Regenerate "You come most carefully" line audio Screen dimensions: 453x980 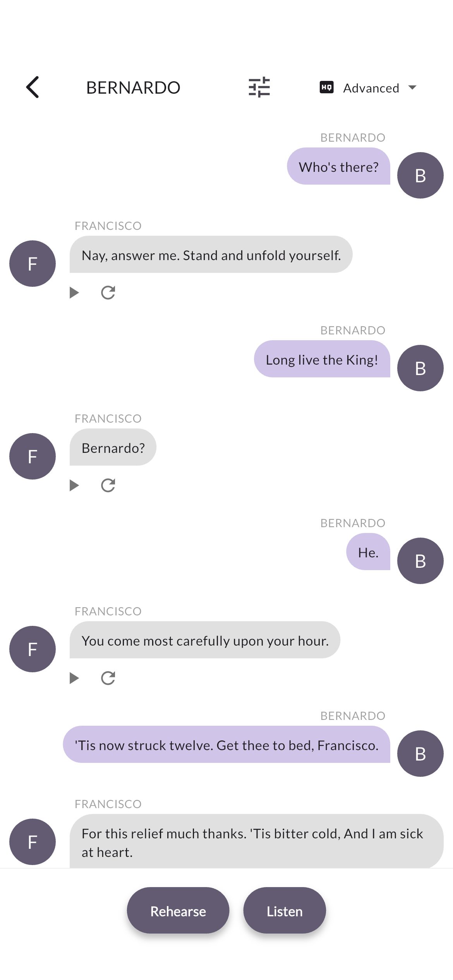[108, 678]
